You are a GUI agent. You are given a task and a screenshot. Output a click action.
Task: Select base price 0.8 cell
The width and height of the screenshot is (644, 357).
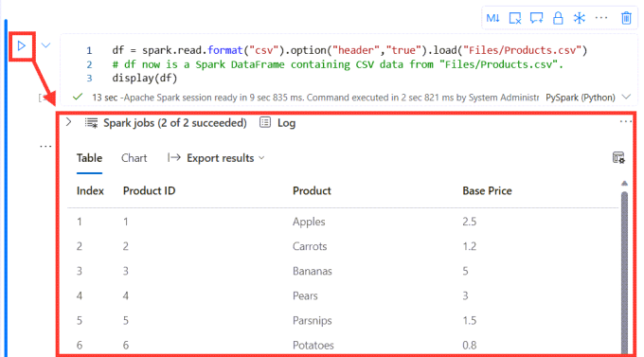coord(469,345)
